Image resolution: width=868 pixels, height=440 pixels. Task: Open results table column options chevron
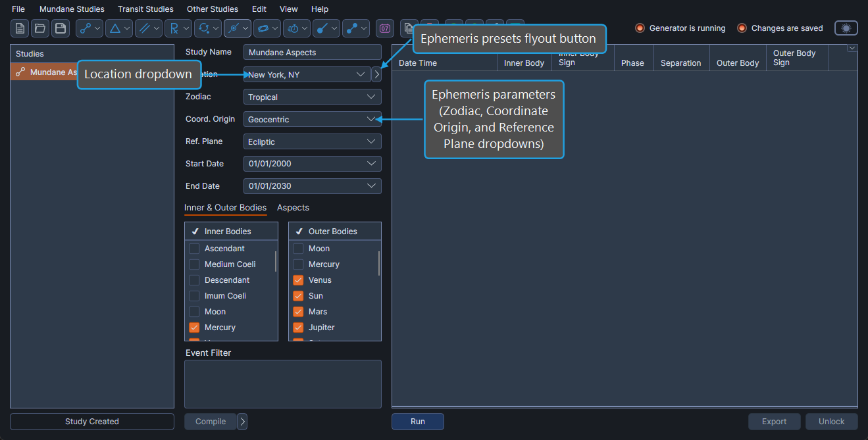pyautogui.click(x=852, y=48)
